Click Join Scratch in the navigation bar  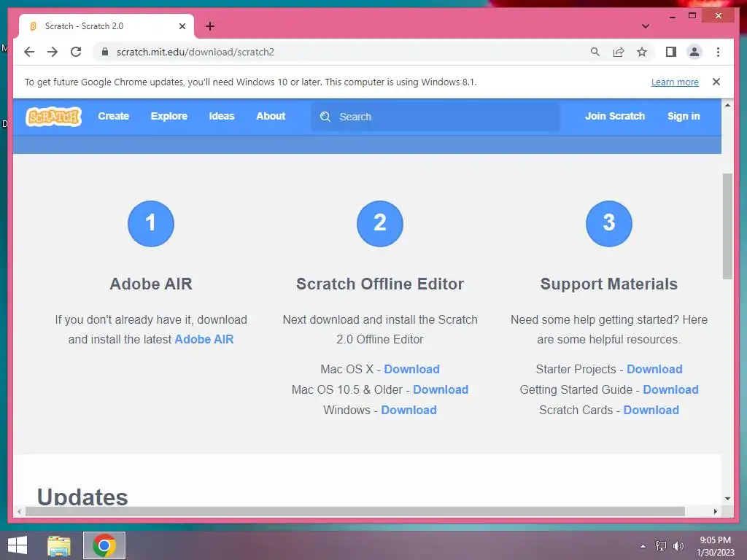(615, 116)
